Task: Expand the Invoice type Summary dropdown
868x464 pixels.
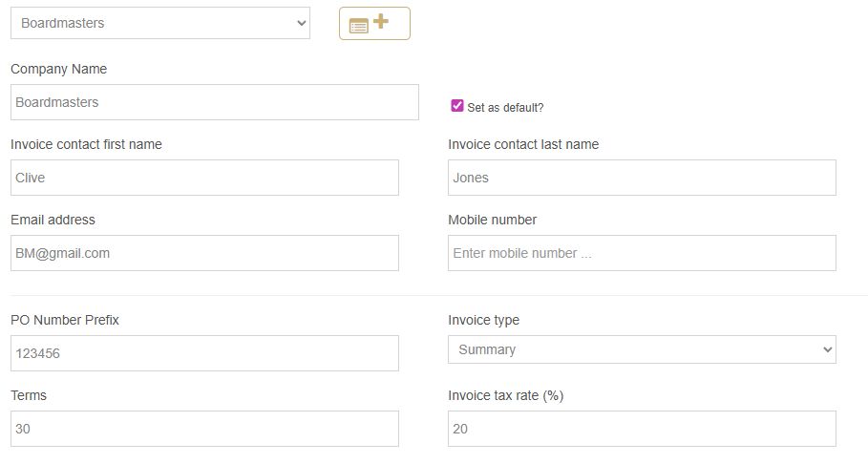Action: [642, 349]
